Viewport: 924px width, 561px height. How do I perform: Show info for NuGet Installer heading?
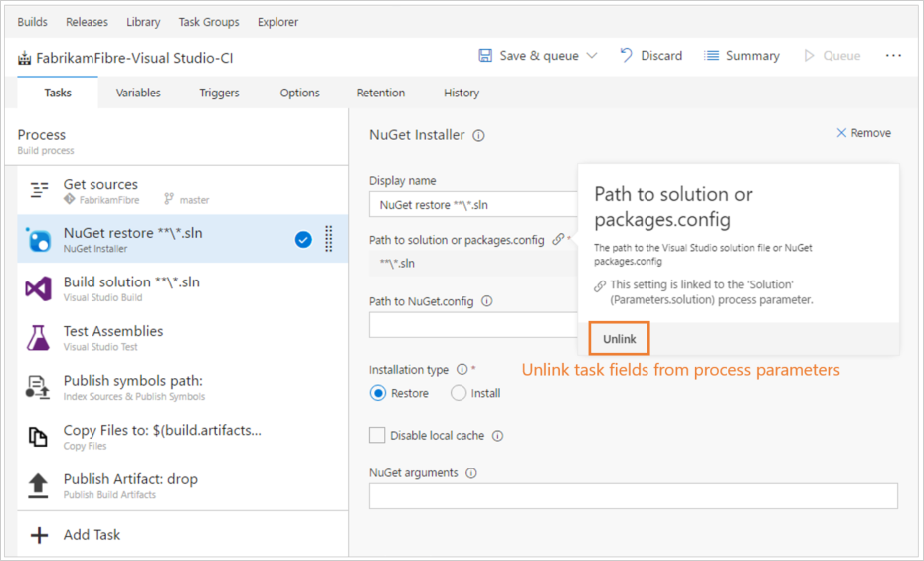click(479, 136)
